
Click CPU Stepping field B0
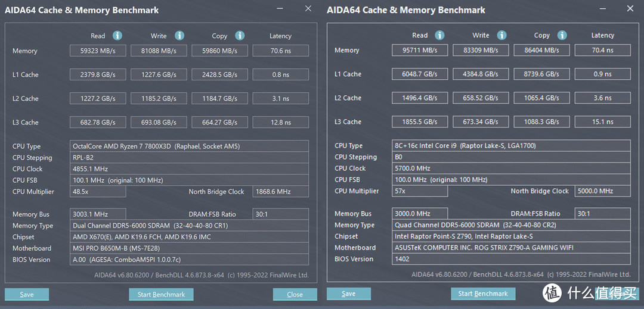[x=512, y=157]
